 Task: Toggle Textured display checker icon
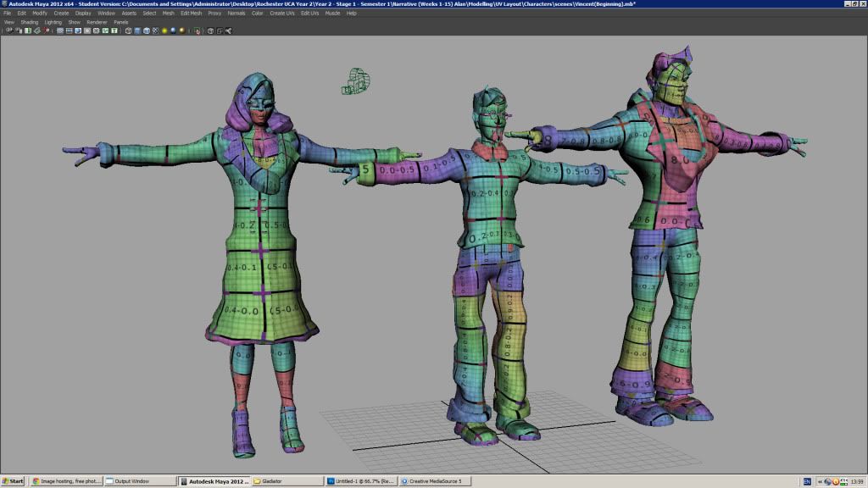155,30
